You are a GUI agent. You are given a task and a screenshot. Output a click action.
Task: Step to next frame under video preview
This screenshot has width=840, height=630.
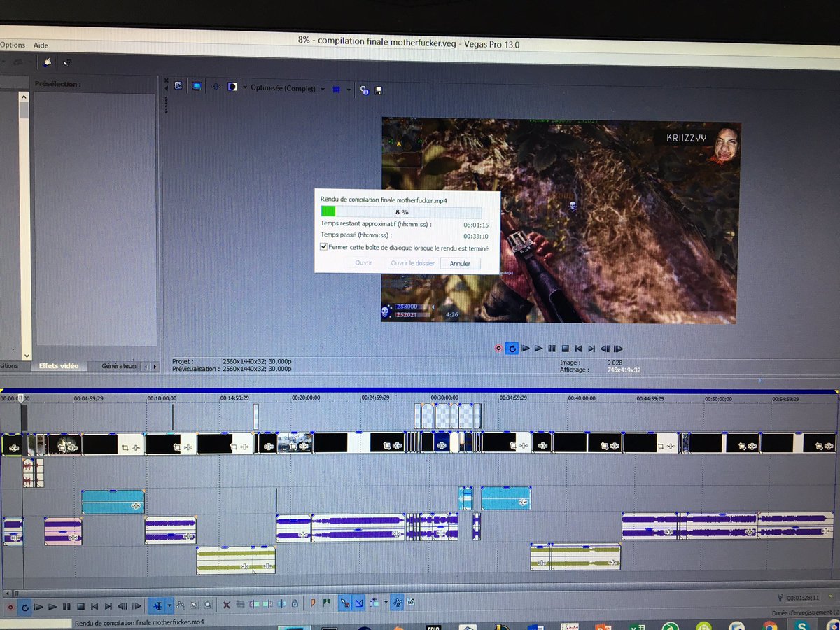point(619,349)
